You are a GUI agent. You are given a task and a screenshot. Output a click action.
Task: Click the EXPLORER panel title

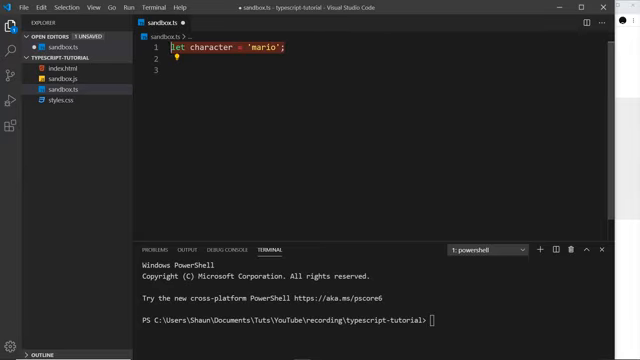click(x=43, y=23)
